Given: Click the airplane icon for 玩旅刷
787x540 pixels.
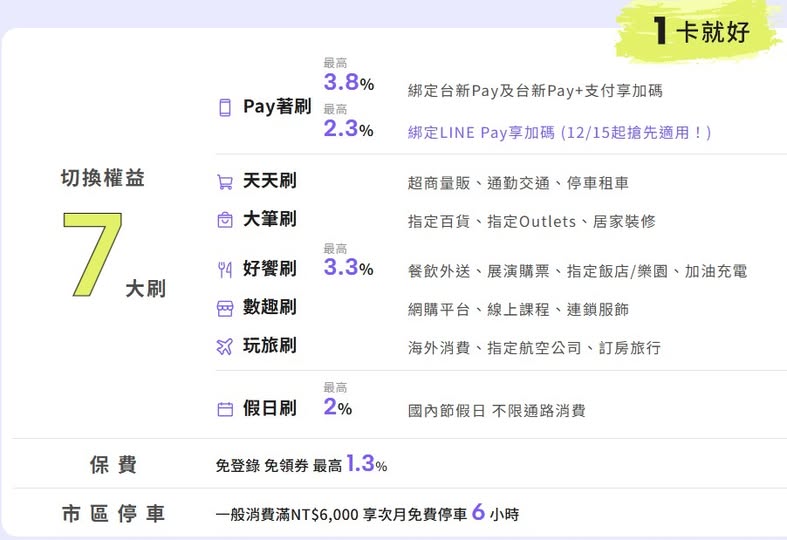Looking at the screenshot, I should tap(225, 347).
